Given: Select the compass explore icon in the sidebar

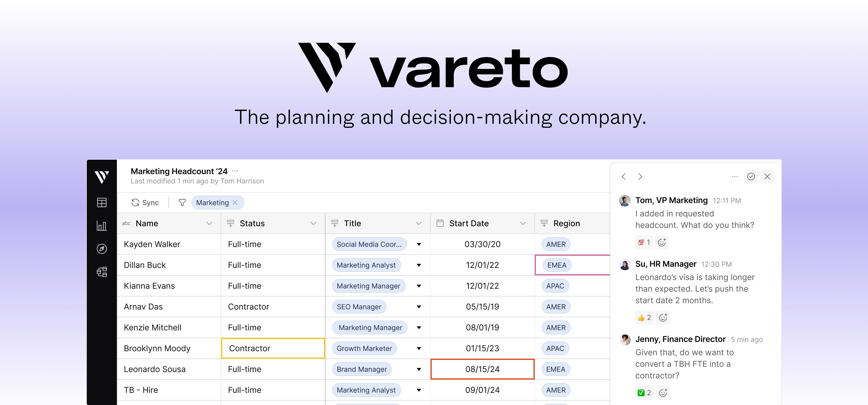Looking at the screenshot, I should [102, 249].
